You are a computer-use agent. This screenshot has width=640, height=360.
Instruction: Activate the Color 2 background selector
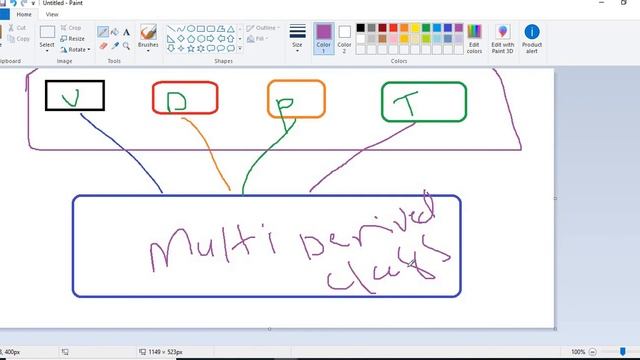pyautogui.click(x=344, y=39)
